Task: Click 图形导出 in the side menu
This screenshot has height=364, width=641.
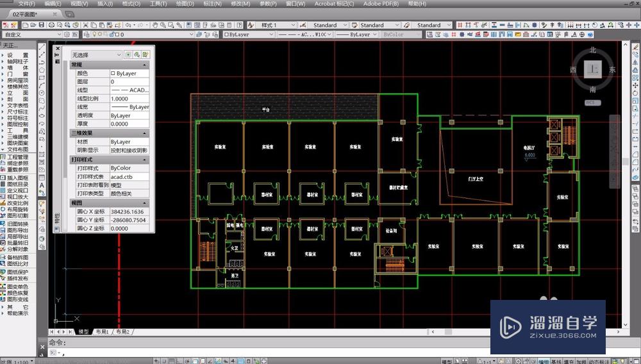Action: coord(17,231)
